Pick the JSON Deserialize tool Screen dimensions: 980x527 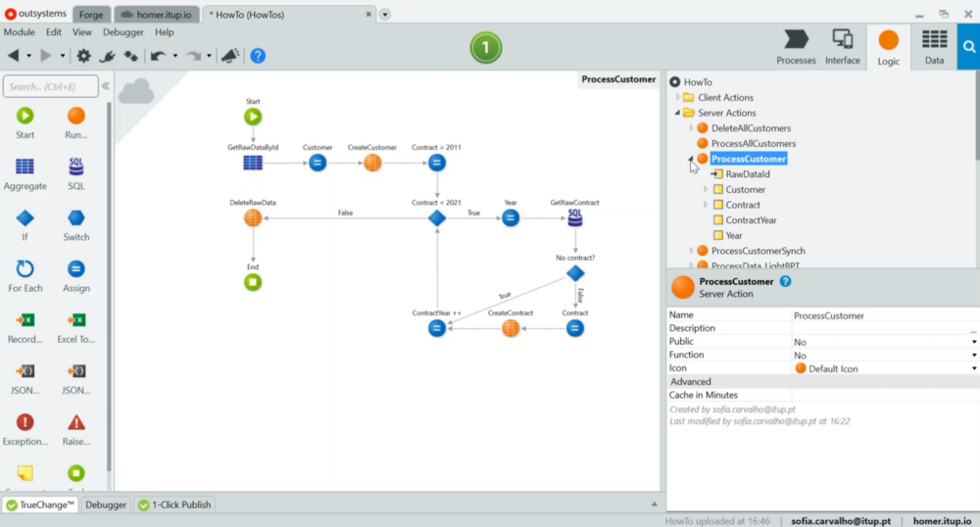[x=76, y=379]
